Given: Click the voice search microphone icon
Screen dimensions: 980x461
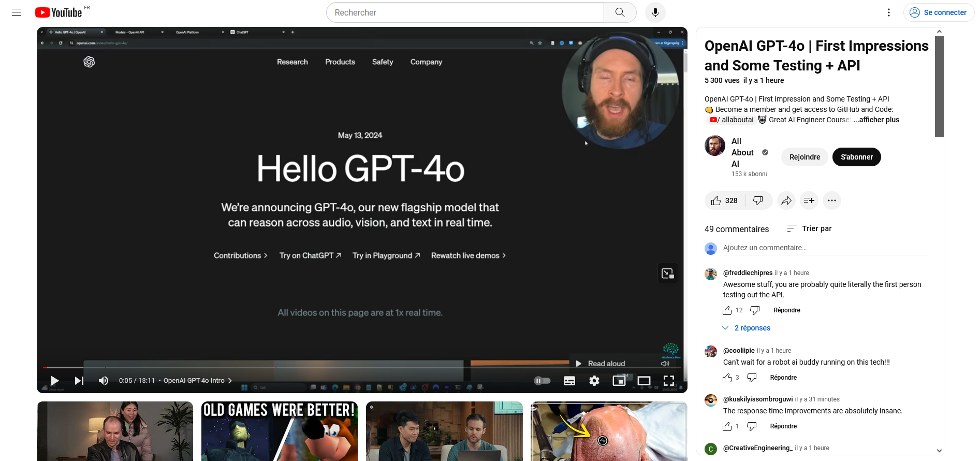Looking at the screenshot, I should (x=655, y=12).
